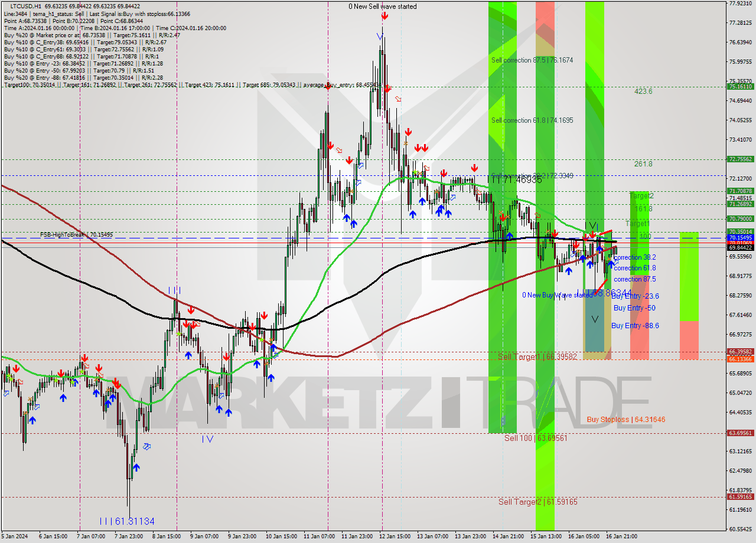The height and width of the screenshot is (543, 756).
Task: Select the '16 Jan 21:00' time axis label
Action: 621,537
